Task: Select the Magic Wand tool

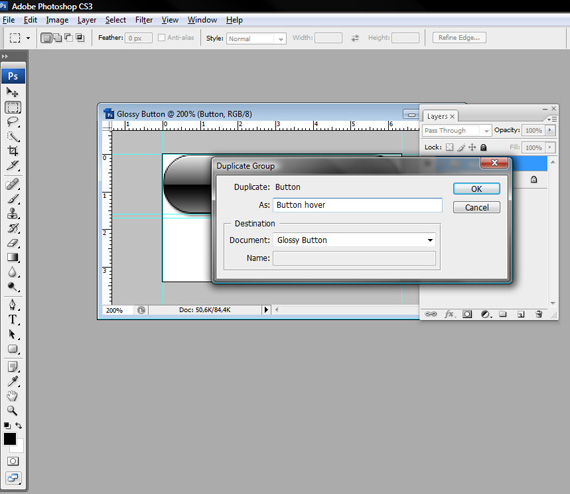Action: point(13,137)
